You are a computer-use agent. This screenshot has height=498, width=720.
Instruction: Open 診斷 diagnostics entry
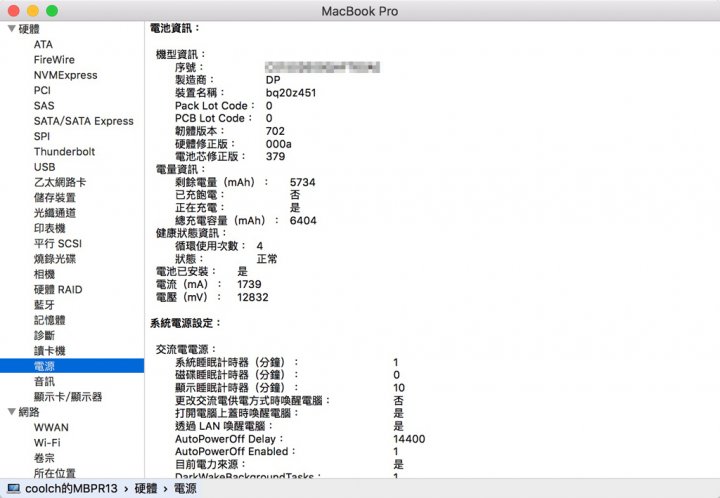[45, 336]
